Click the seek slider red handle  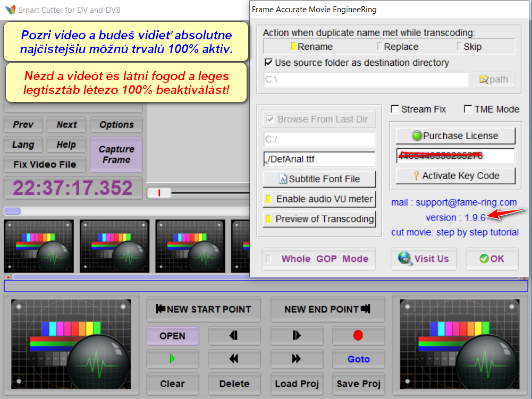(x=159, y=193)
